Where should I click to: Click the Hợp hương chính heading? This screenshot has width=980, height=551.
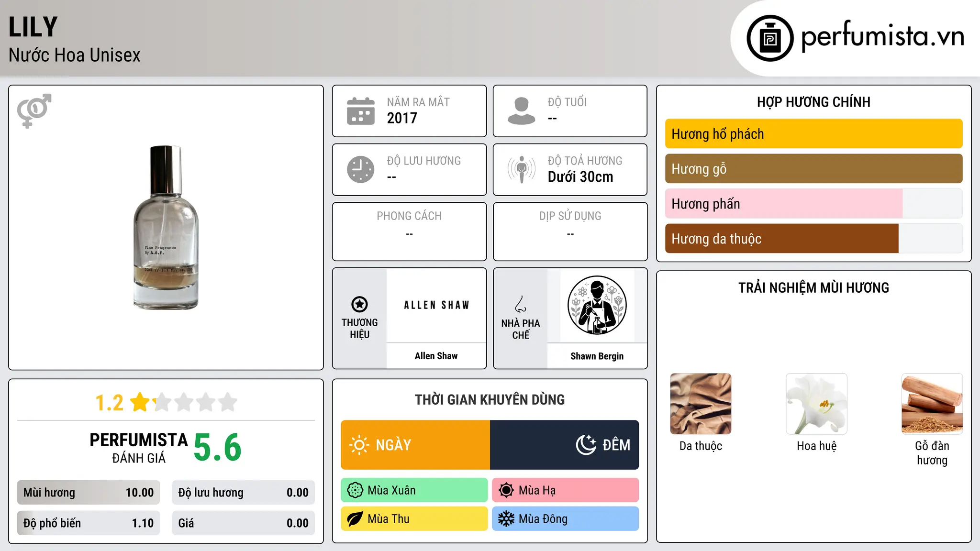click(x=813, y=102)
